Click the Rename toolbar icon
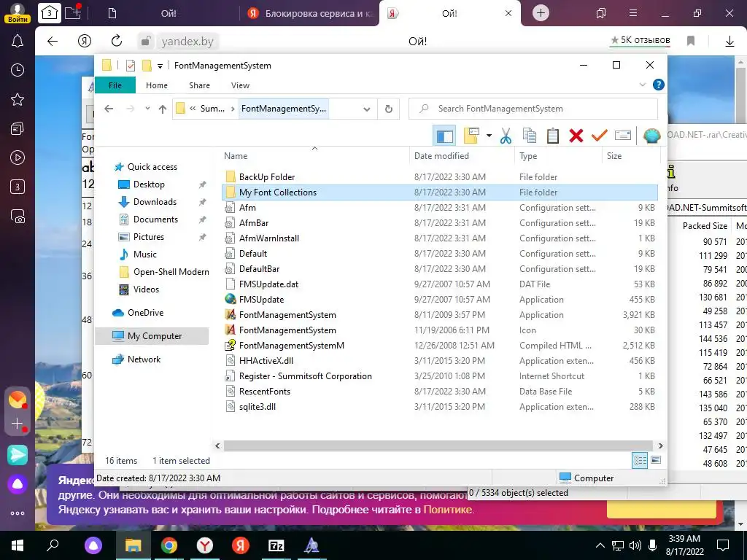Screen dimensions: 747x560 (623, 136)
